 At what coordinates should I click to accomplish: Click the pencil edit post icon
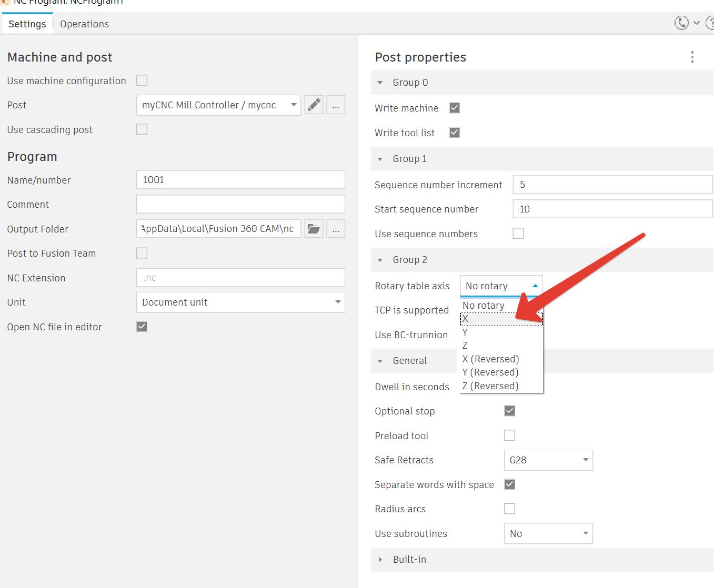pyautogui.click(x=314, y=105)
